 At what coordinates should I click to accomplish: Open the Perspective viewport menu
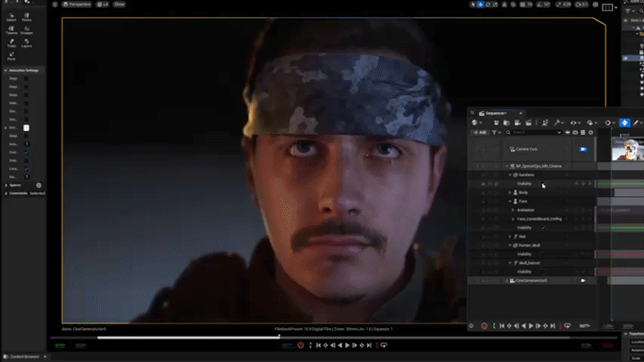pyautogui.click(x=76, y=5)
